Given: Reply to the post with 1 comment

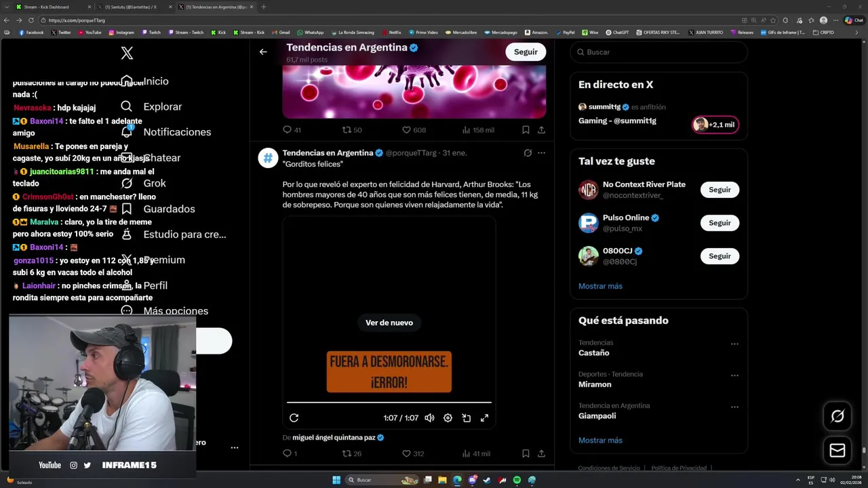Looking at the screenshot, I should pyautogui.click(x=290, y=453).
